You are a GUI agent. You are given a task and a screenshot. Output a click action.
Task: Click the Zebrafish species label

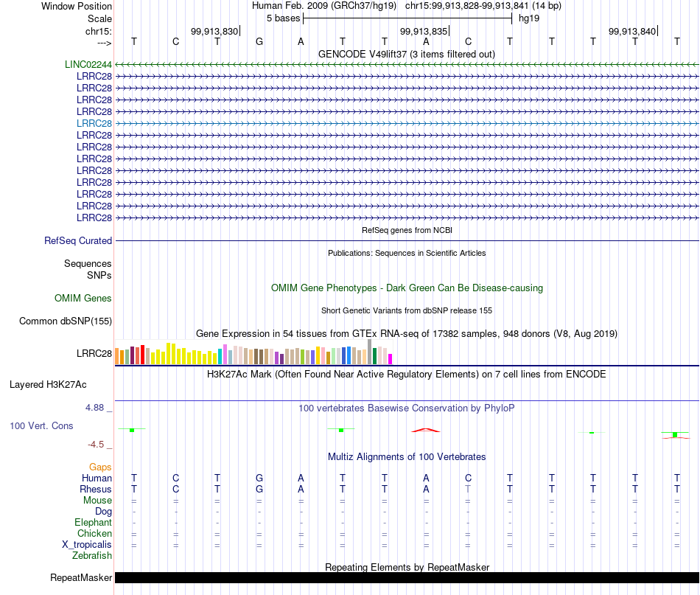coord(92,556)
